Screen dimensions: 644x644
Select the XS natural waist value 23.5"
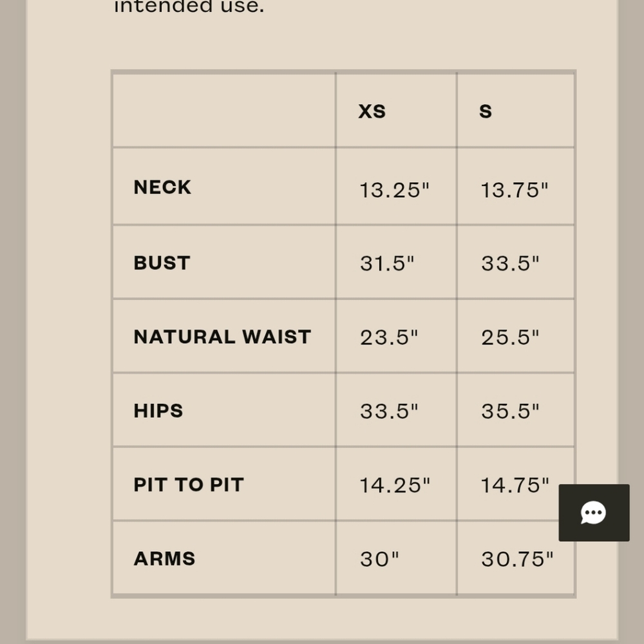click(x=389, y=337)
